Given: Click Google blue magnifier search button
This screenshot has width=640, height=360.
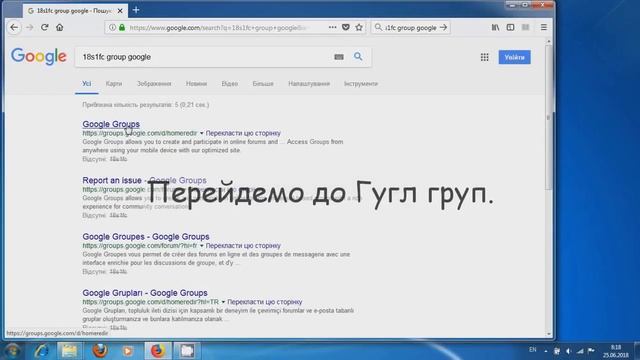Looking at the screenshot, I should coord(358,57).
